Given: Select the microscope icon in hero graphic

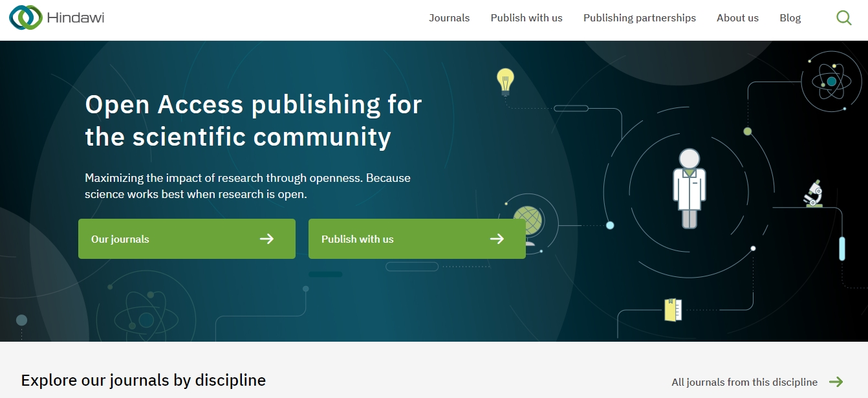Looking at the screenshot, I should coord(813,193).
